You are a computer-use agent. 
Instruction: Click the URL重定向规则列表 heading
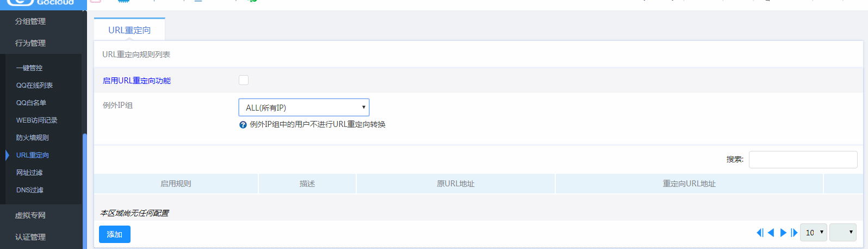click(x=137, y=54)
